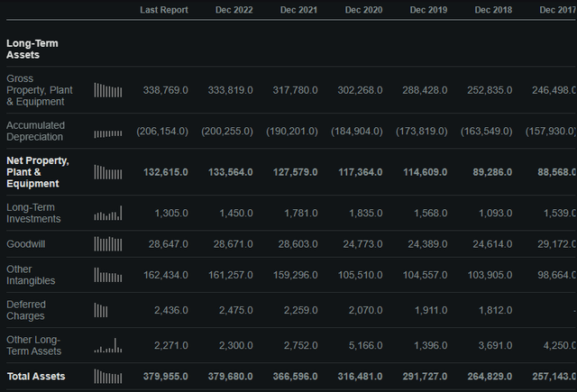Click the Total Assets row label

point(36,376)
